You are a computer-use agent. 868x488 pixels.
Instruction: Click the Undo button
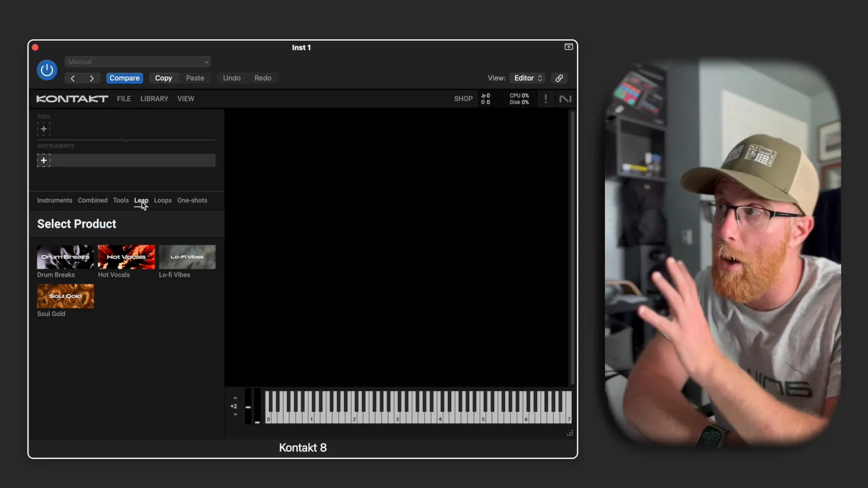pyautogui.click(x=231, y=78)
